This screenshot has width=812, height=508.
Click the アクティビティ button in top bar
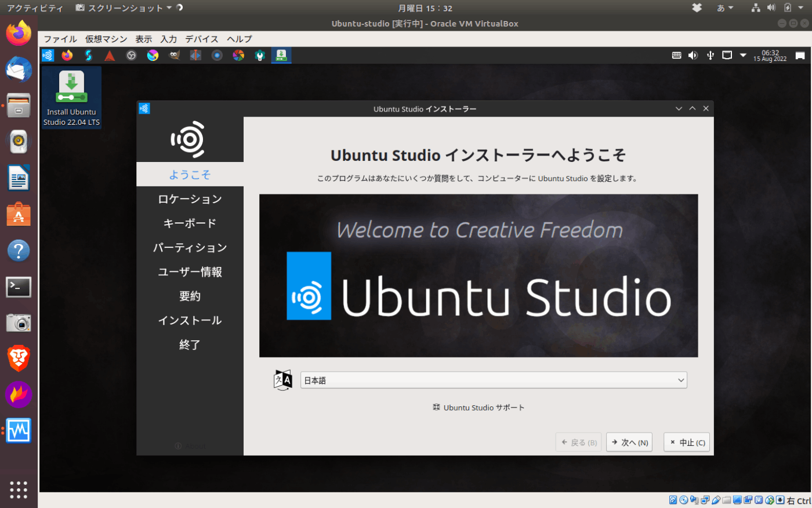[35, 8]
